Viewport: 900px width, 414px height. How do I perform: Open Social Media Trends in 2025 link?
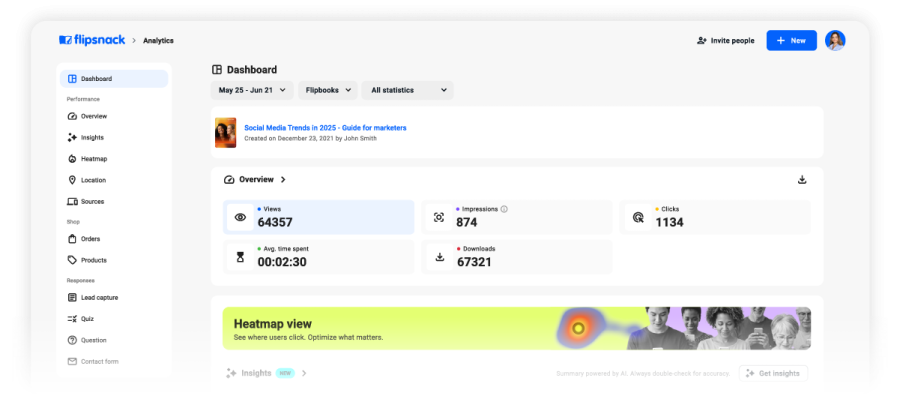(x=325, y=128)
